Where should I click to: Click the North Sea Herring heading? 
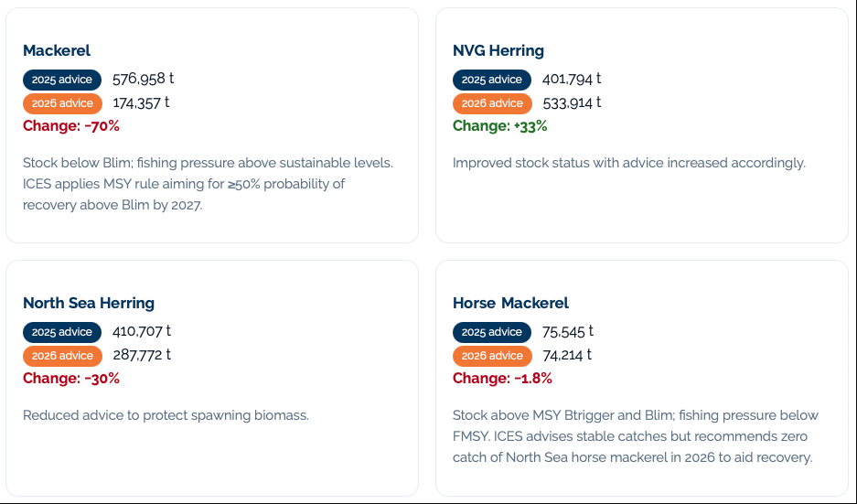pos(89,303)
